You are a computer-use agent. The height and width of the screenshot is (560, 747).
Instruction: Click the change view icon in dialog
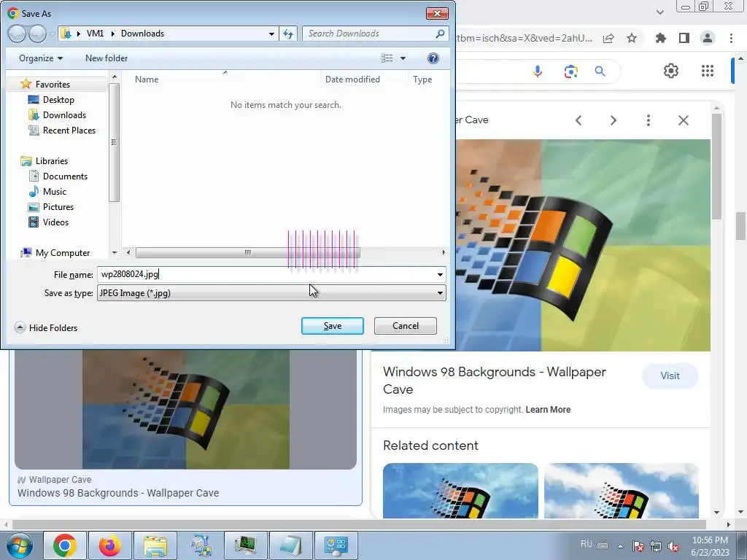(x=387, y=58)
